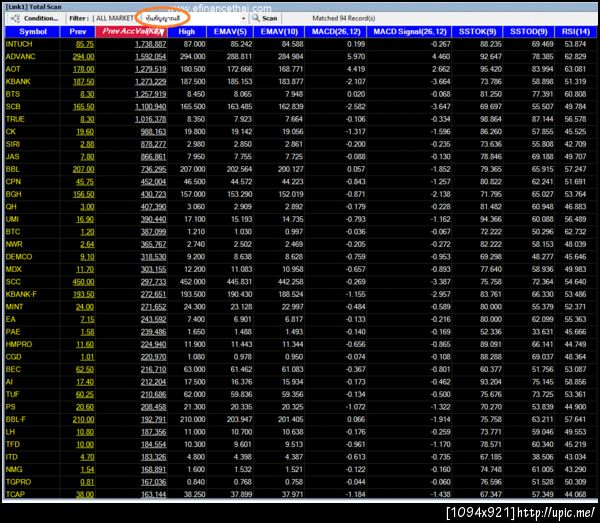
Task: Click the Scan button label
Action: [x=270, y=18]
